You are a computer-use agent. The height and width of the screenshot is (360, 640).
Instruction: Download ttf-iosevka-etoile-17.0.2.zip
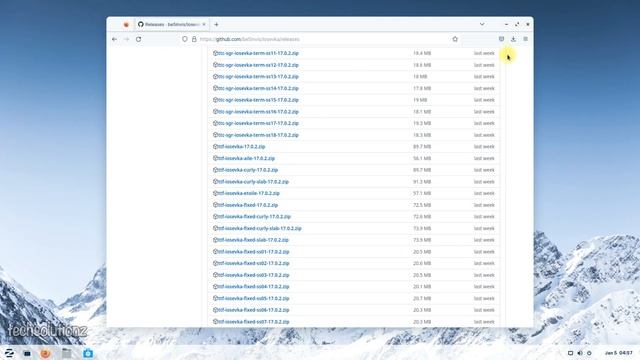pos(249,193)
